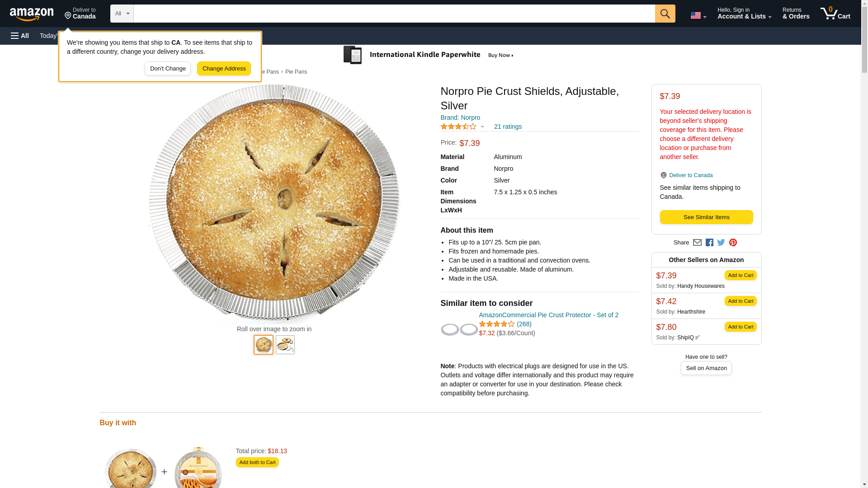Screen dimensions: 868x488
Task: Share the product on Pinterest
Action: tap(733, 243)
